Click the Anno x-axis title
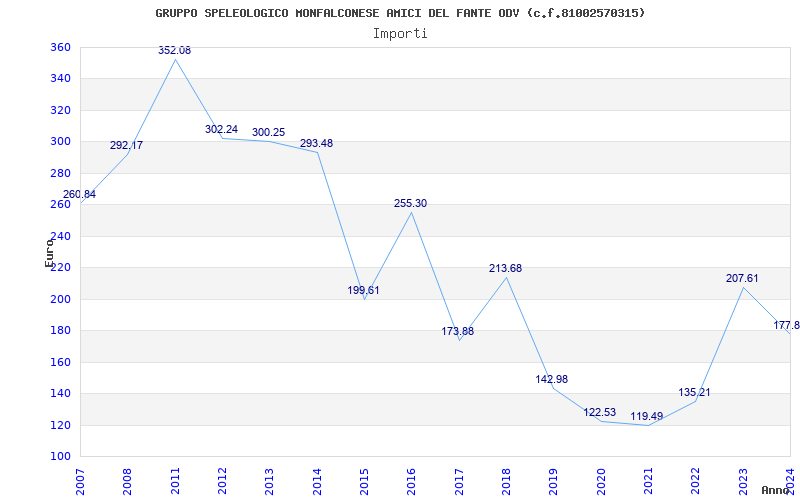800x500 pixels. tap(776, 490)
